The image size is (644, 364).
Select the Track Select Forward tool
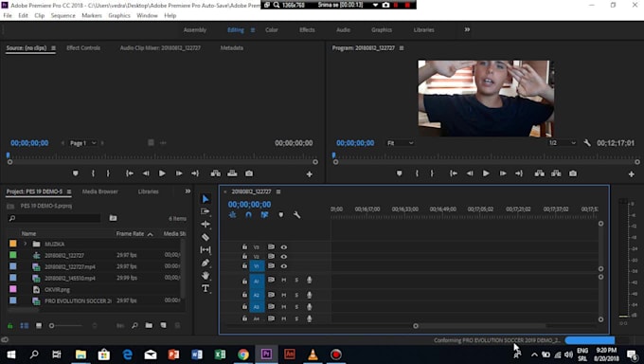[x=206, y=211]
